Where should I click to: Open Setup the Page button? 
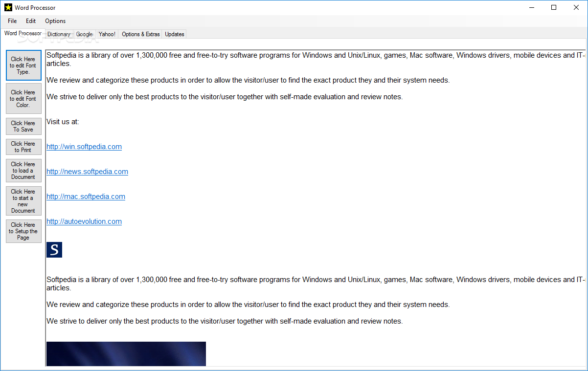coord(23,231)
